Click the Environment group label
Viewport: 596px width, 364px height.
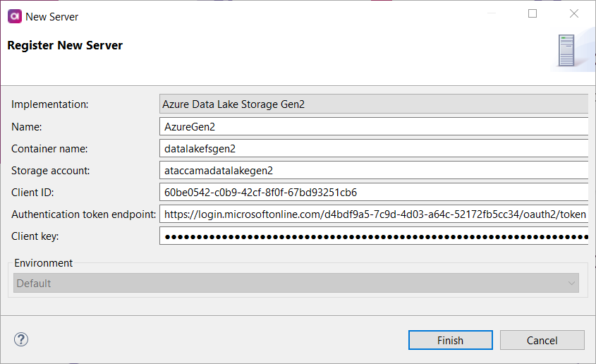pyautogui.click(x=44, y=263)
